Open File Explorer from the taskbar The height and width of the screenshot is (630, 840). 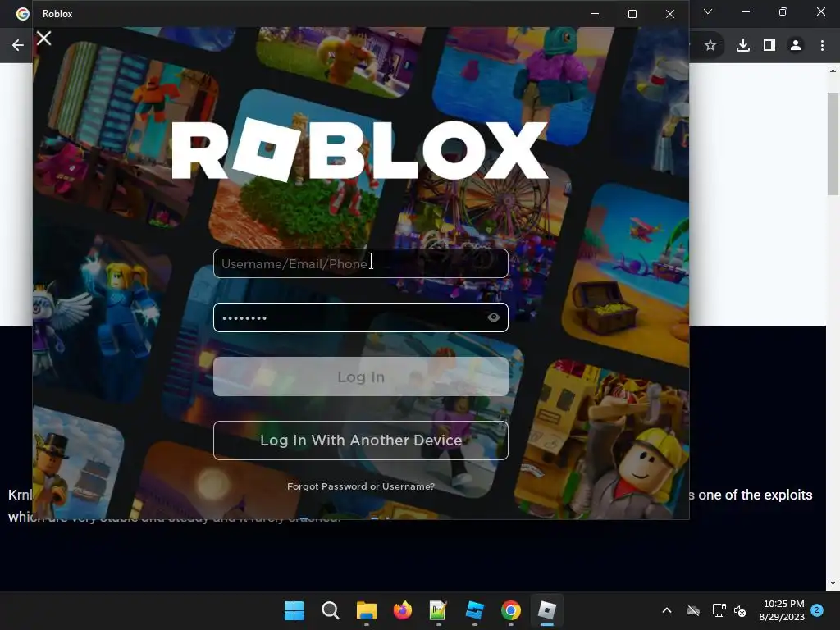point(367,610)
